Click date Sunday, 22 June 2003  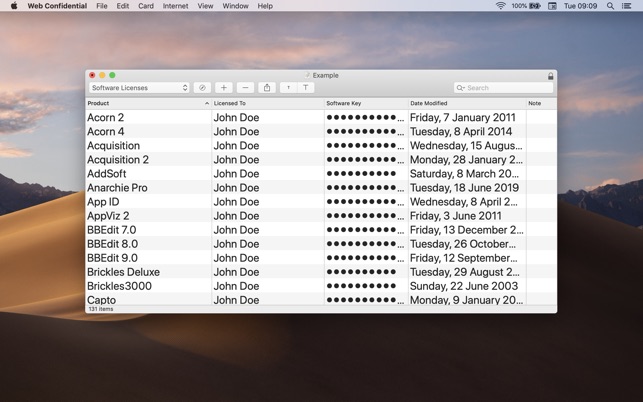click(464, 286)
